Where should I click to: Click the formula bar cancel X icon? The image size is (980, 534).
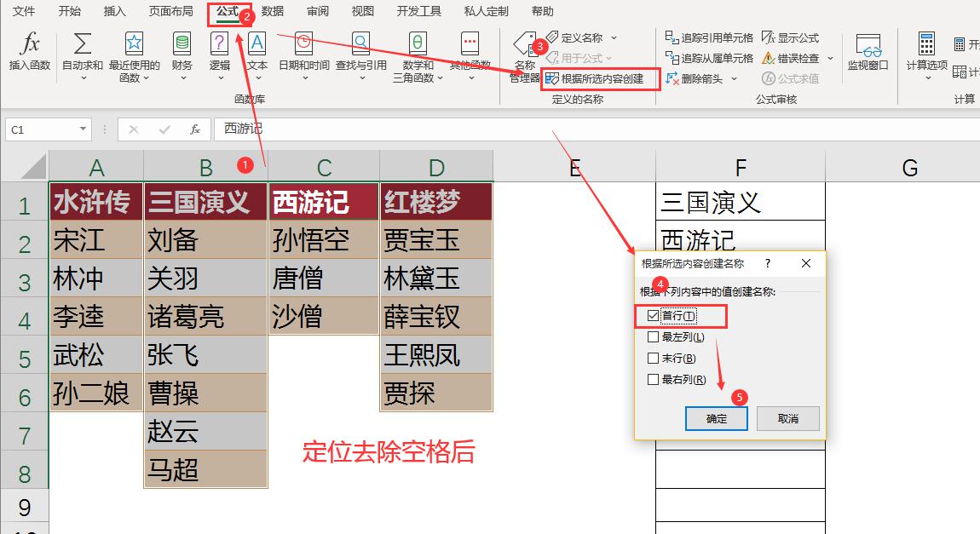point(133,129)
